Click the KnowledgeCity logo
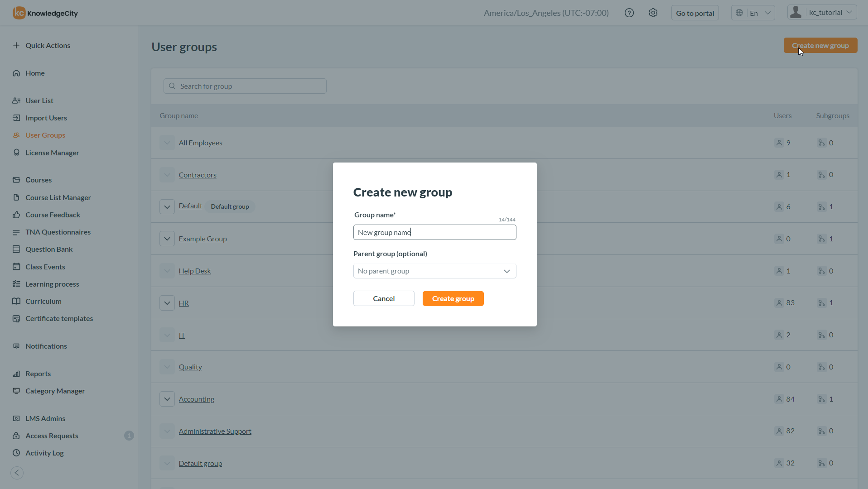 point(45,13)
